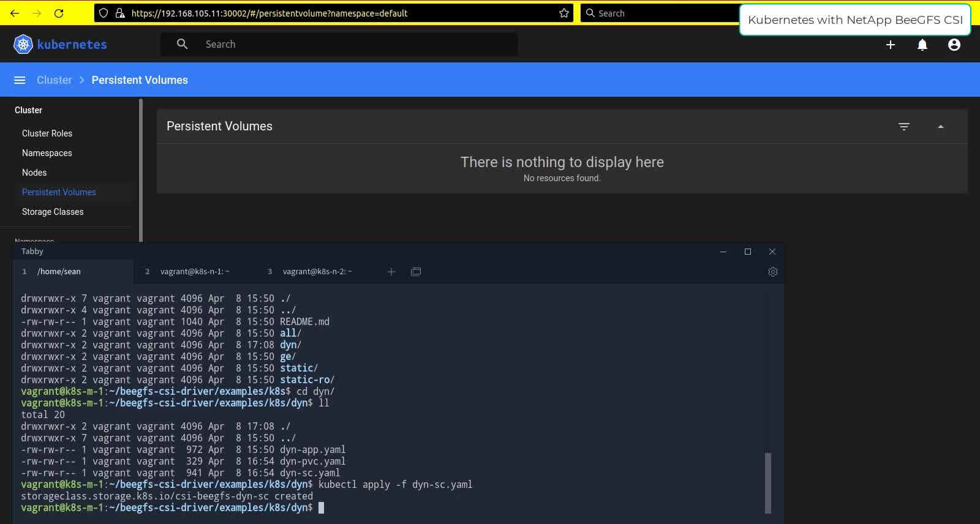Click 'No resources found.' message
The width and height of the screenshot is (980, 524).
pyautogui.click(x=562, y=178)
